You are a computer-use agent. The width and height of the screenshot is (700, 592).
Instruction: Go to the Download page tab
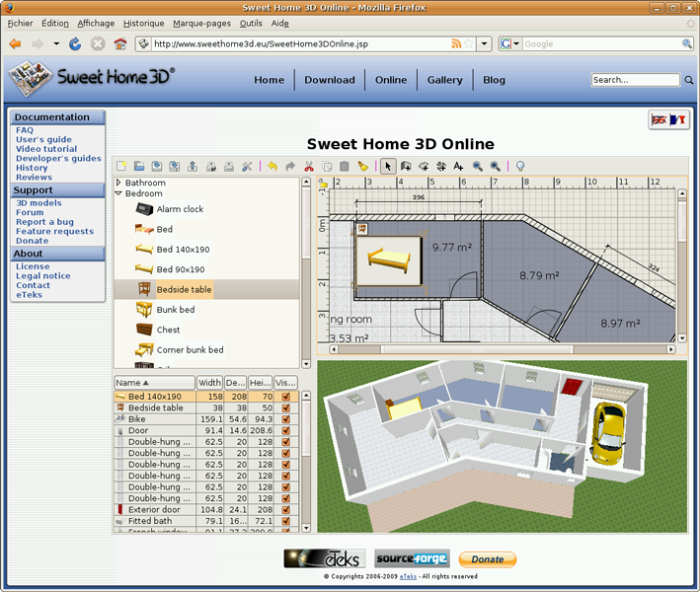[330, 80]
